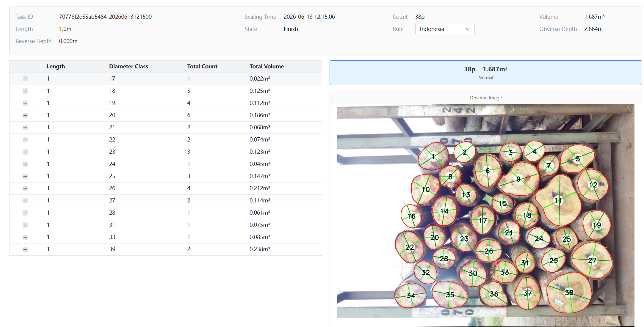Click the Length value 1.0m

(x=65, y=29)
